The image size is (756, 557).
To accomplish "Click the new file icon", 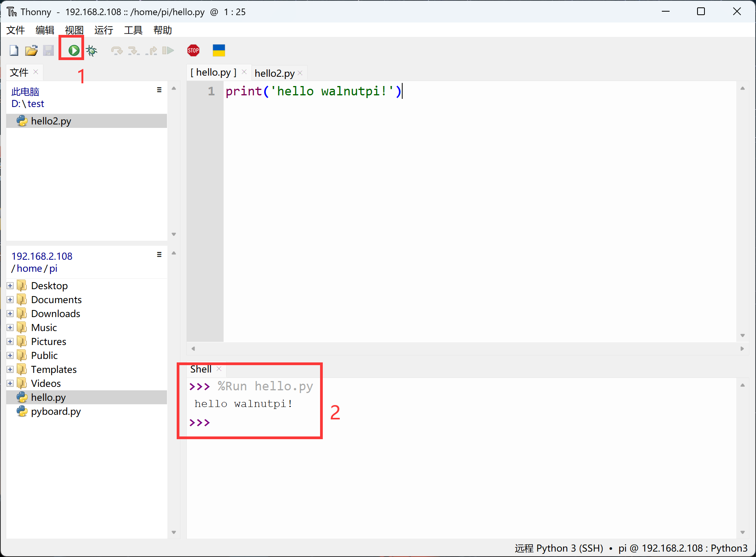I will pyautogui.click(x=13, y=50).
